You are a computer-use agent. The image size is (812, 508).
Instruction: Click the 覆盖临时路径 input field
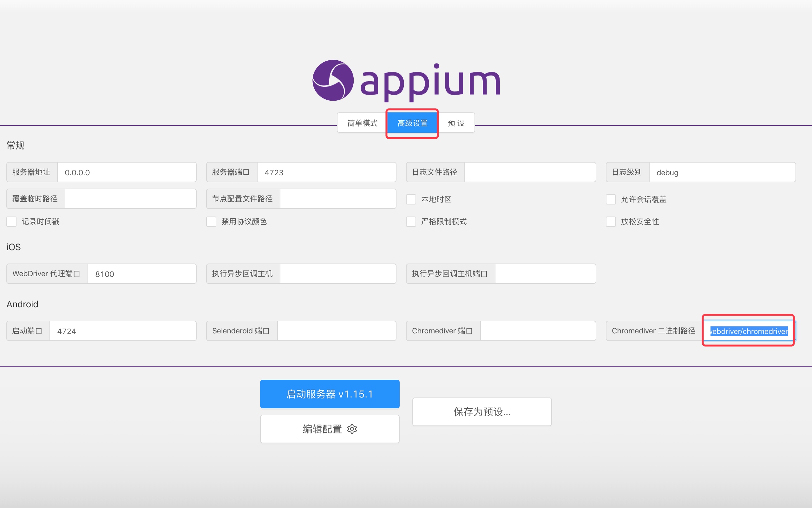131,199
